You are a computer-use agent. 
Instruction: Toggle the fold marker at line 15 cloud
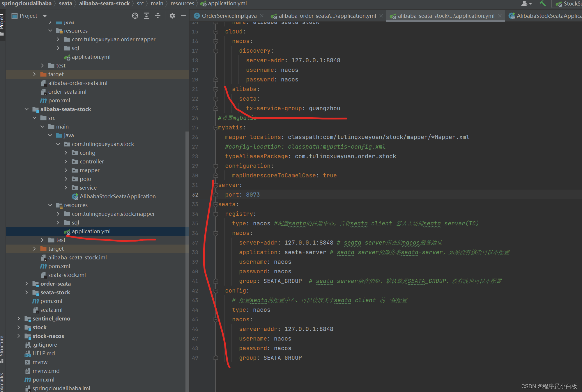coord(216,32)
